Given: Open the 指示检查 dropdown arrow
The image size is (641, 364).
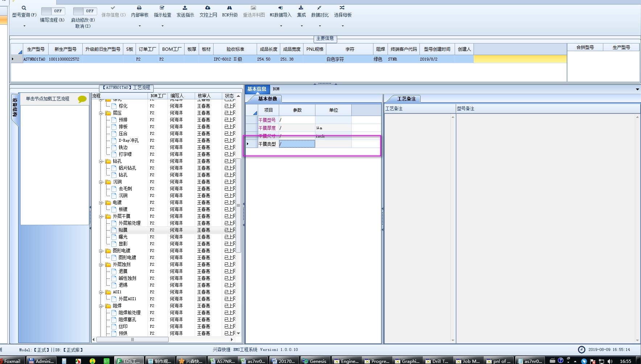Looking at the screenshot, I should pyautogui.click(x=162, y=26).
